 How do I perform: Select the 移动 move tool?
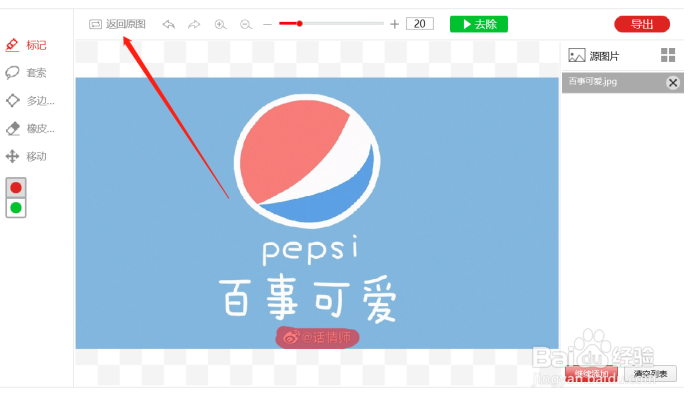click(x=26, y=157)
